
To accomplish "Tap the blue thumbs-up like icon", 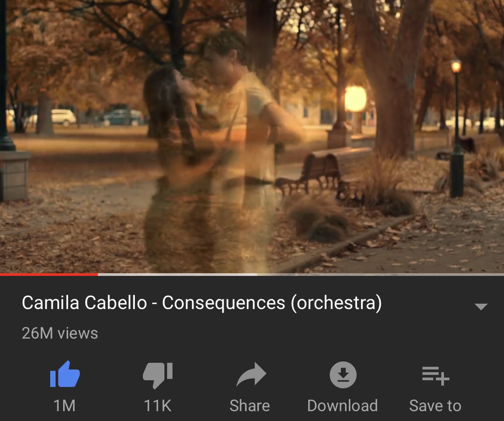I will coord(65,374).
